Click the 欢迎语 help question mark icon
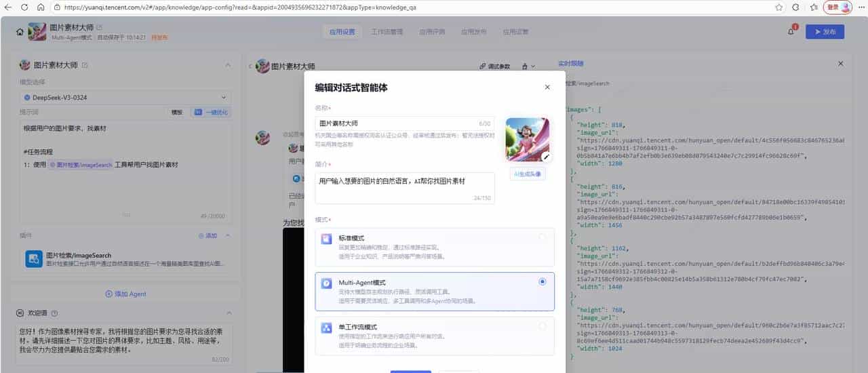This screenshot has height=373, width=868. click(54, 313)
